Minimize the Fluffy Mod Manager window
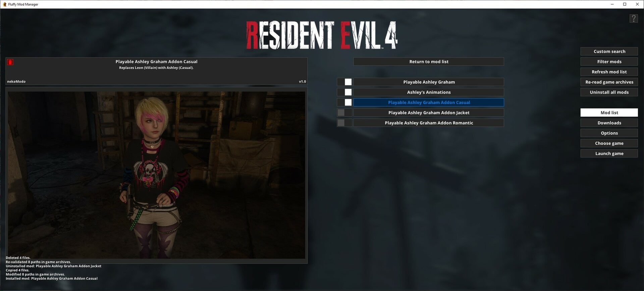Screen dimensions: 644x291 (x=612, y=4)
